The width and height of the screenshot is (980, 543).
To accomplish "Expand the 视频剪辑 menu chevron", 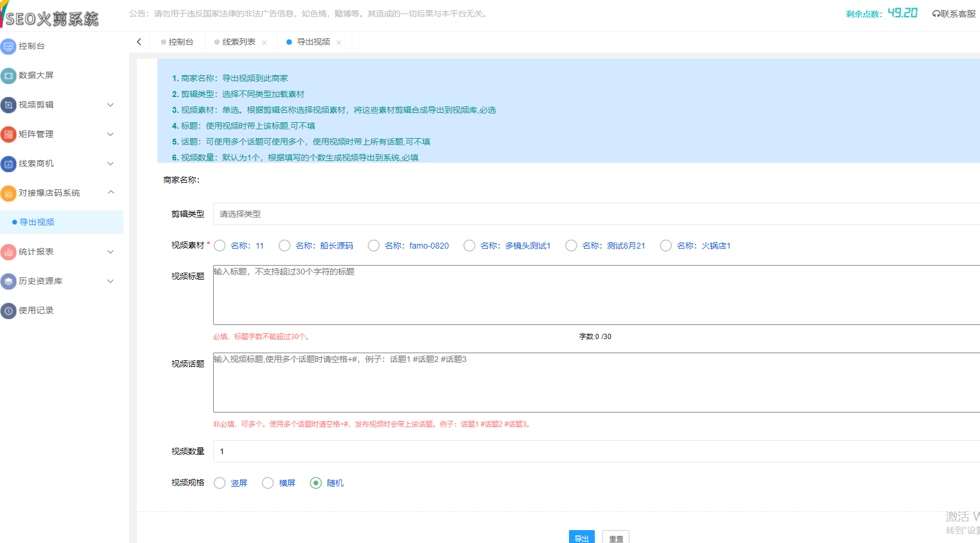I will 110,105.
